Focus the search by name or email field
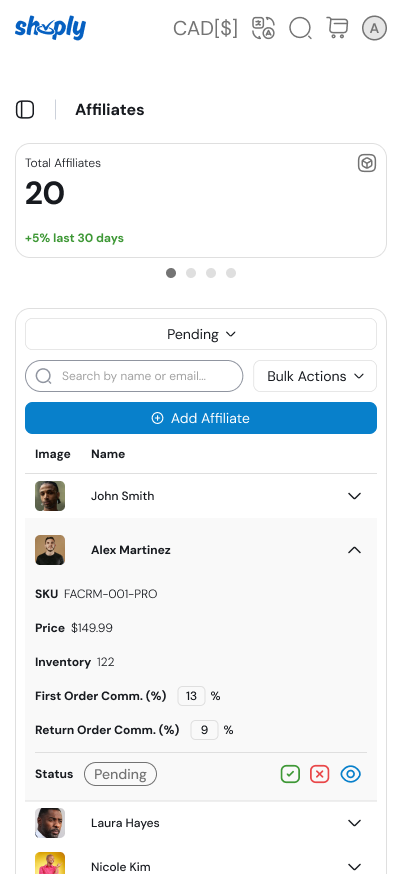 [x=134, y=376]
